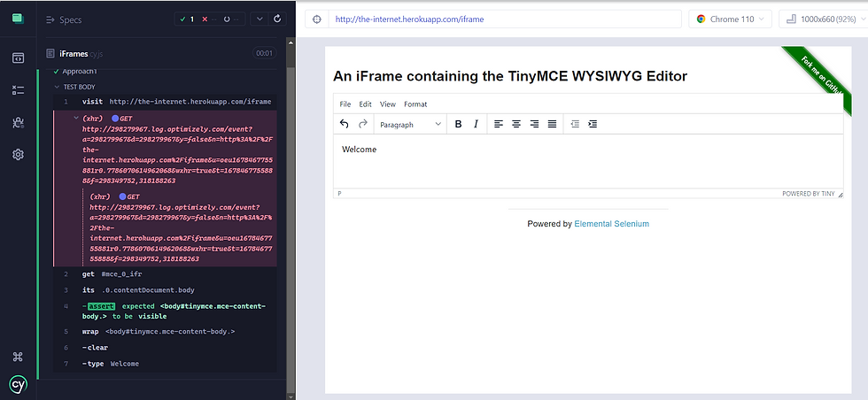Click the Cypress cy logo
Image resolution: width=868 pixels, height=400 pixels.
(18, 384)
